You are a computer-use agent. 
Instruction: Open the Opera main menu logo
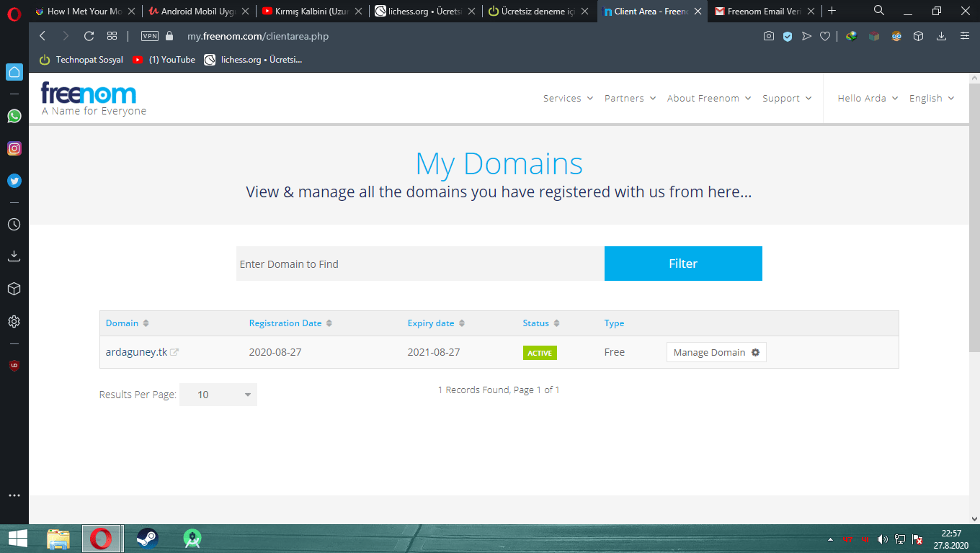point(14,12)
